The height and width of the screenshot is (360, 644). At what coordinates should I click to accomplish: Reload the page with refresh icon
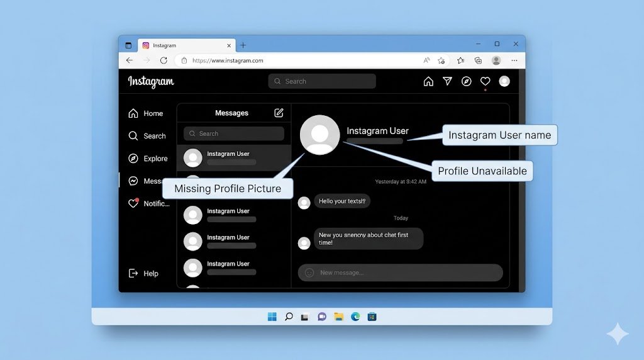[x=164, y=60]
